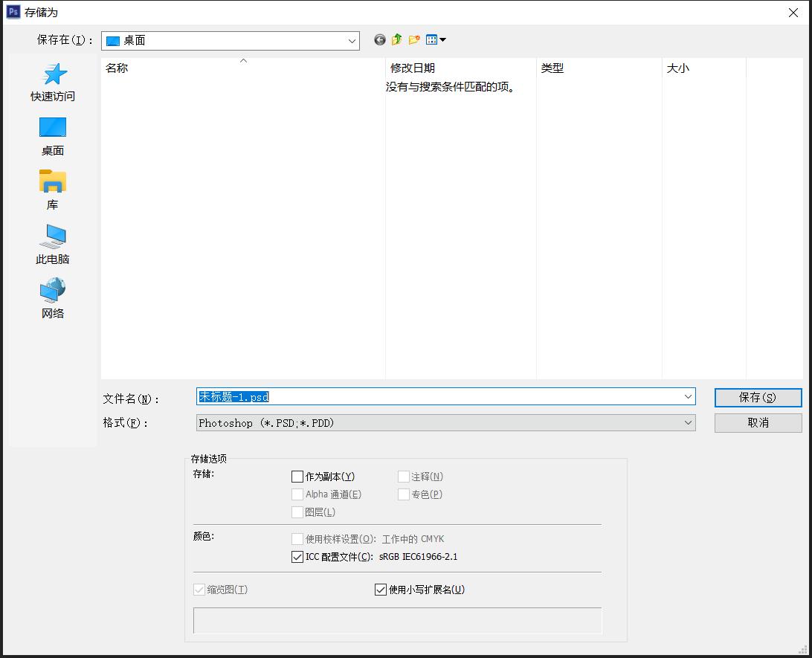Viewport: 812px width, 658px height.
Task: Select 桌面 in the left sidebar
Action: pos(52,136)
